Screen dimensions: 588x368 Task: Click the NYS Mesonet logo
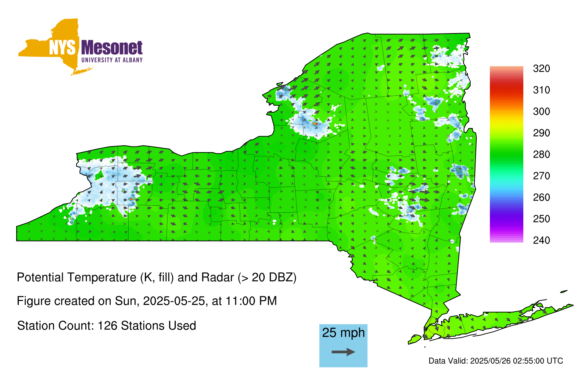[x=80, y=47]
